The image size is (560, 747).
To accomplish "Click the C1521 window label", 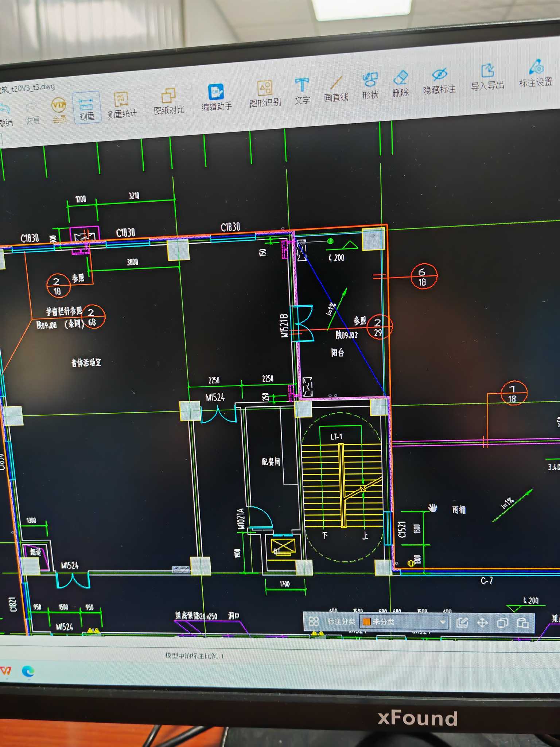I will click(402, 530).
